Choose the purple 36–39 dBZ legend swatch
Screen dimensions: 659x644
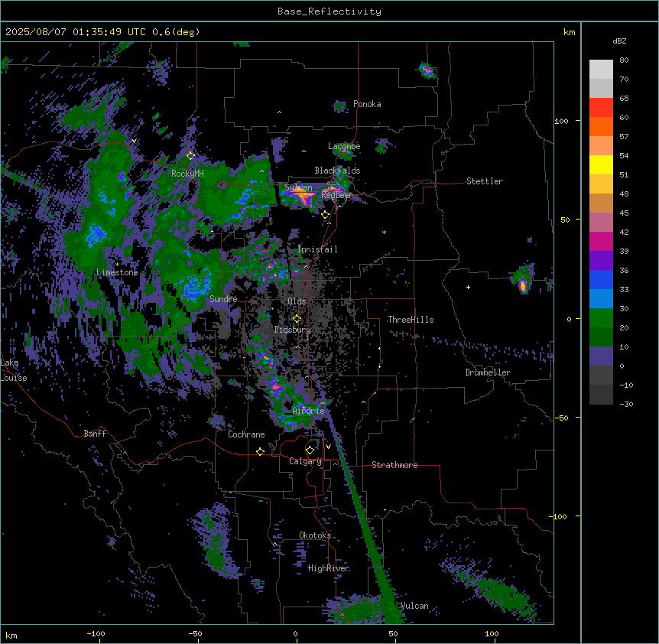tap(601, 261)
